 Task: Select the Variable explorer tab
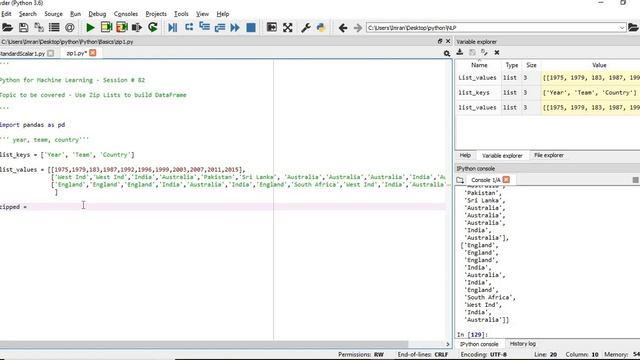pos(502,156)
